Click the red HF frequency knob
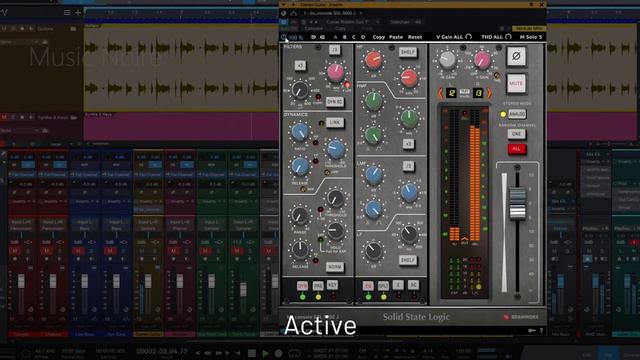This screenshot has height=360, width=640. tap(409, 78)
